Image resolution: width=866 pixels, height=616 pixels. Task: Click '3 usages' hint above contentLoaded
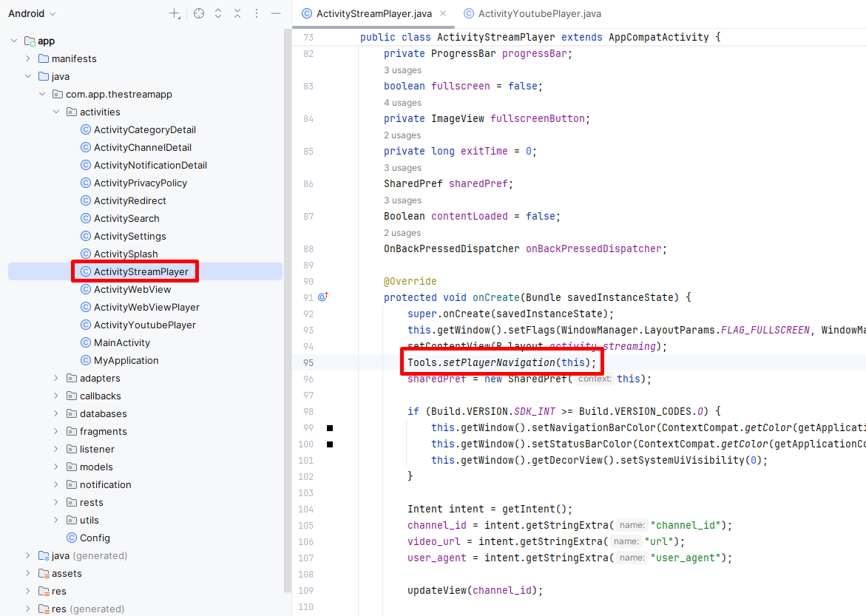[x=402, y=200]
